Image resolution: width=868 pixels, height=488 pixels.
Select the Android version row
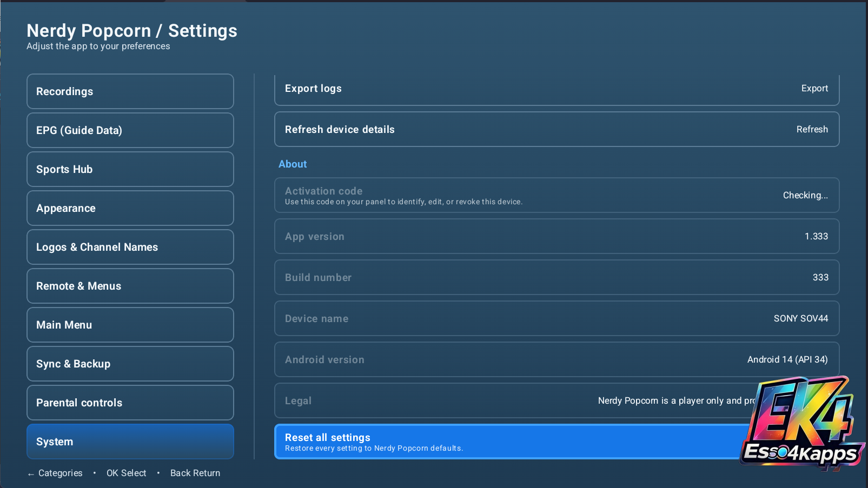click(x=557, y=359)
